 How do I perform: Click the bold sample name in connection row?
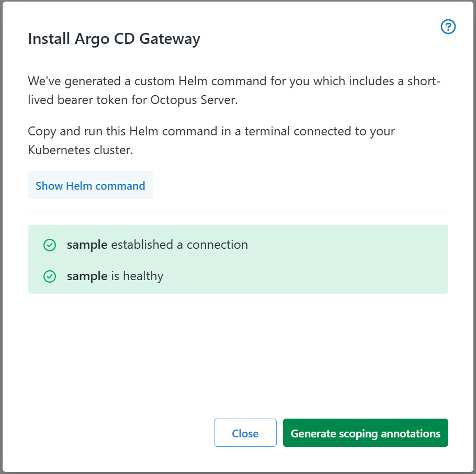click(x=87, y=245)
